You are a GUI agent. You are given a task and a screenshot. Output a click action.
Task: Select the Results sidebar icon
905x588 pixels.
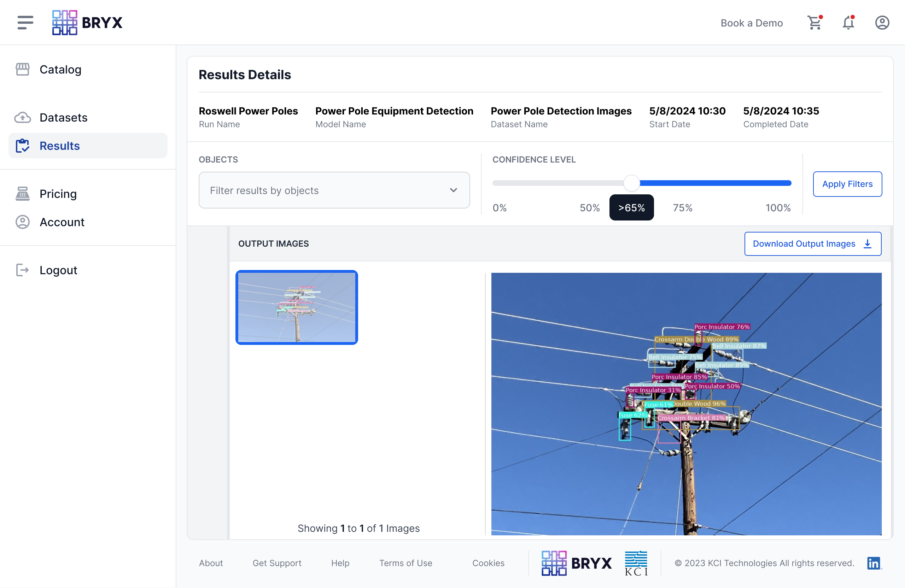(x=22, y=146)
